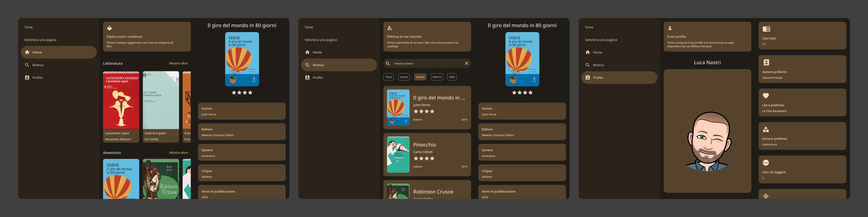Click the home icon in the second screen's sidebar
This screenshot has width=868, height=217.
coord(307,52)
